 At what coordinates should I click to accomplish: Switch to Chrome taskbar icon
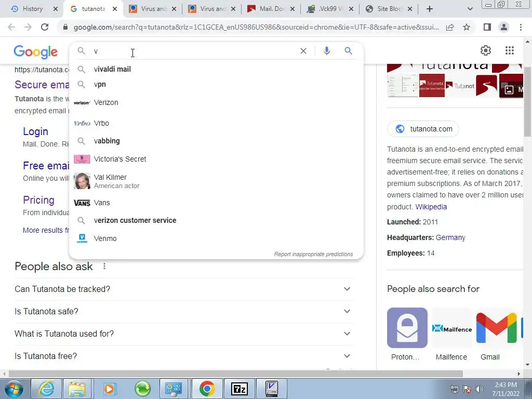pyautogui.click(x=207, y=389)
